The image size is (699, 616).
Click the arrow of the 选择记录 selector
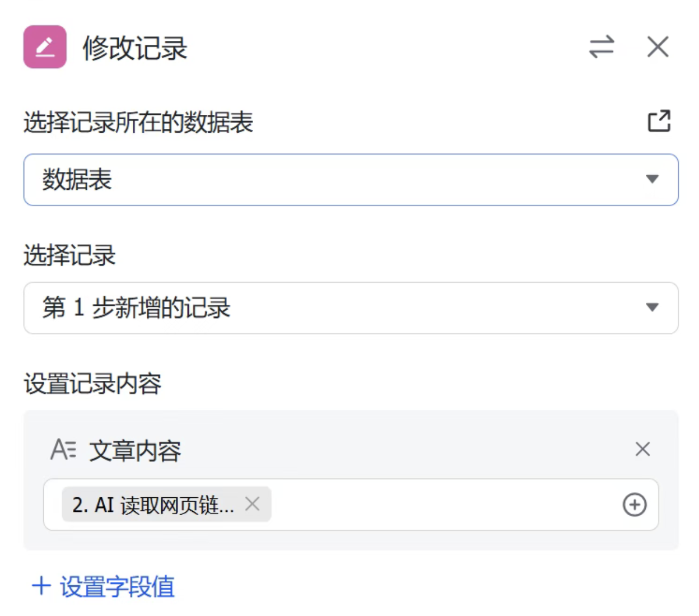point(652,307)
